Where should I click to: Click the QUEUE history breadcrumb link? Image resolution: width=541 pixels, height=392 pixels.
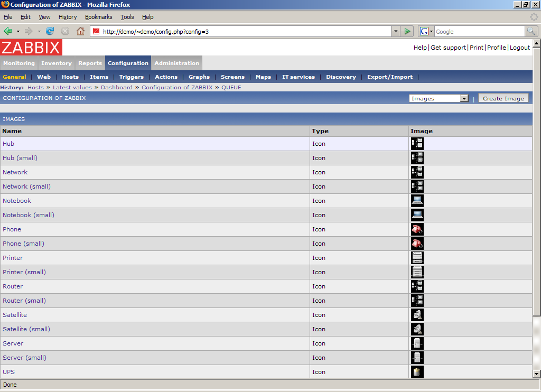tap(231, 87)
